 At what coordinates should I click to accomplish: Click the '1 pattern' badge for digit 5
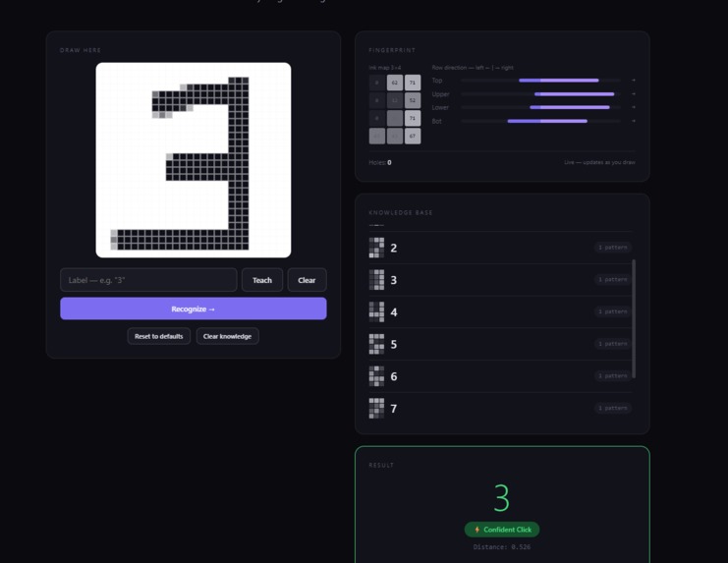pyautogui.click(x=613, y=344)
